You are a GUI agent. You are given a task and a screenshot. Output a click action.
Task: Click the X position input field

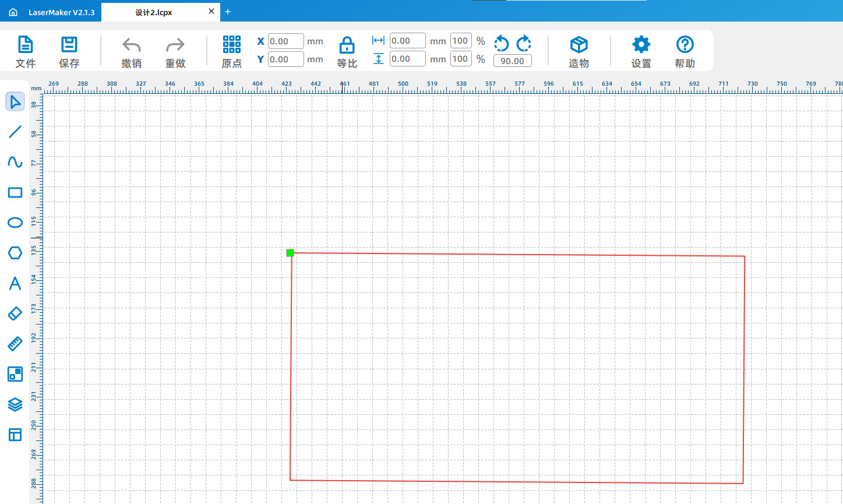[x=285, y=41]
